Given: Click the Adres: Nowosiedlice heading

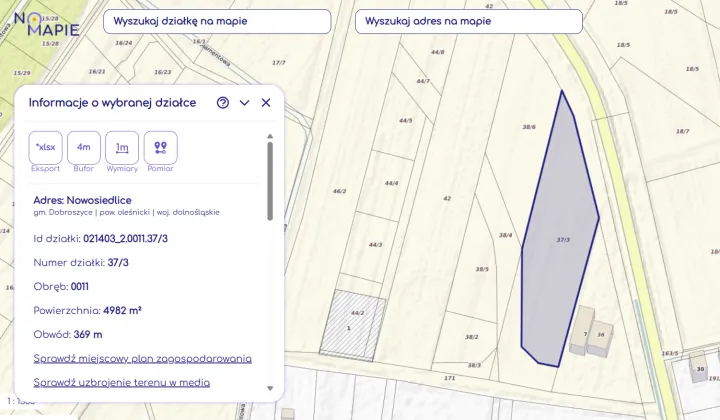Looking at the screenshot, I should coord(83,200).
